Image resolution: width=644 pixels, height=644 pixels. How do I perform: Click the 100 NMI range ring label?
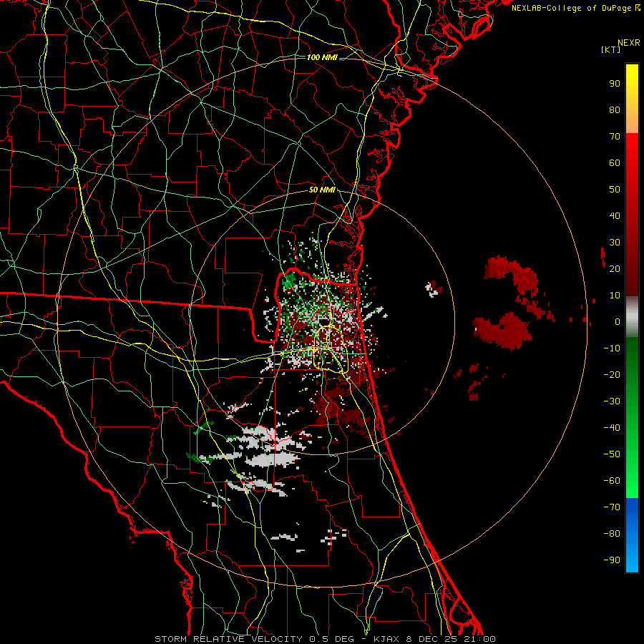322,57
